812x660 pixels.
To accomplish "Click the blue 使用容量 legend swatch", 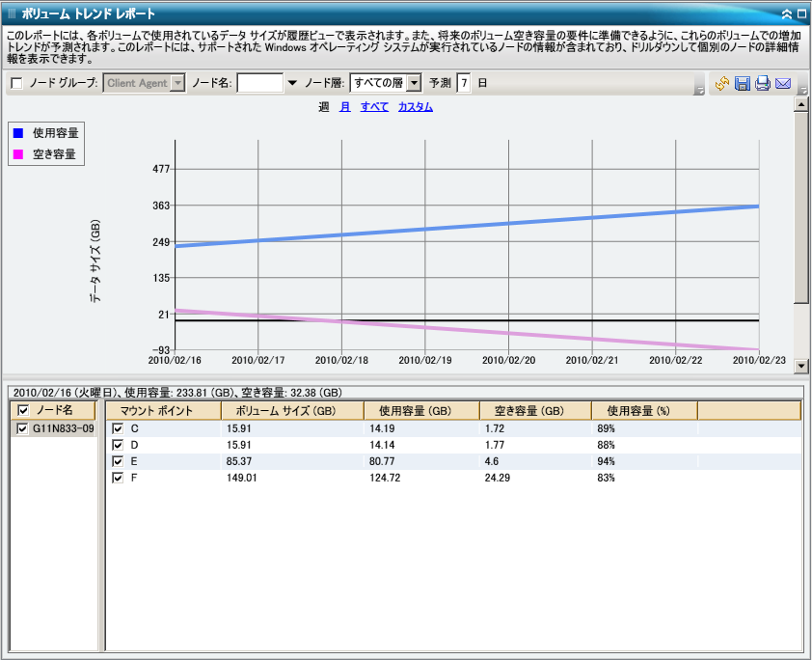I will (x=18, y=132).
